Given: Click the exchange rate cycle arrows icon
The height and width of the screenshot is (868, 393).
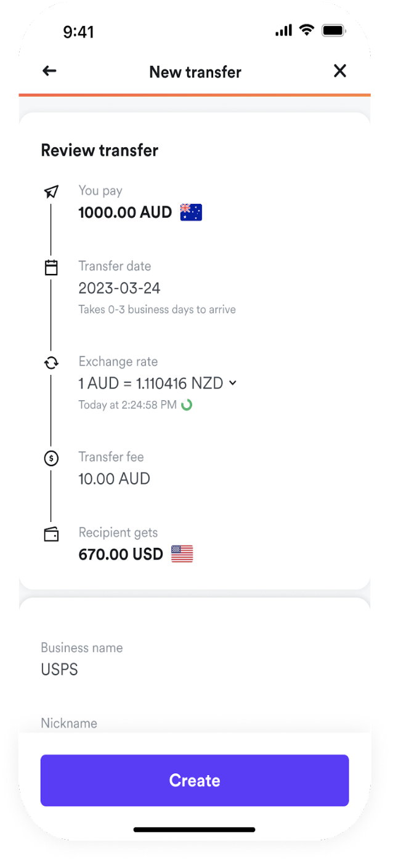Looking at the screenshot, I should point(52,363).
